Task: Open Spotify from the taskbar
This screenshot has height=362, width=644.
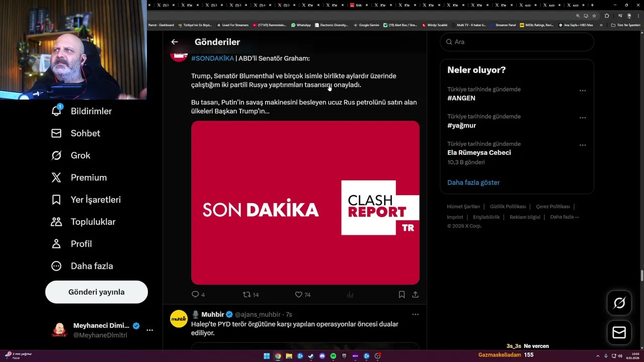Action: click(333, 356)
